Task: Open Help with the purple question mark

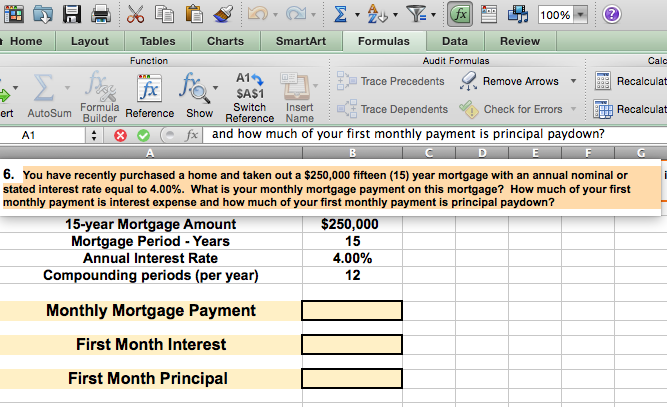Action: tap(611, 14)
